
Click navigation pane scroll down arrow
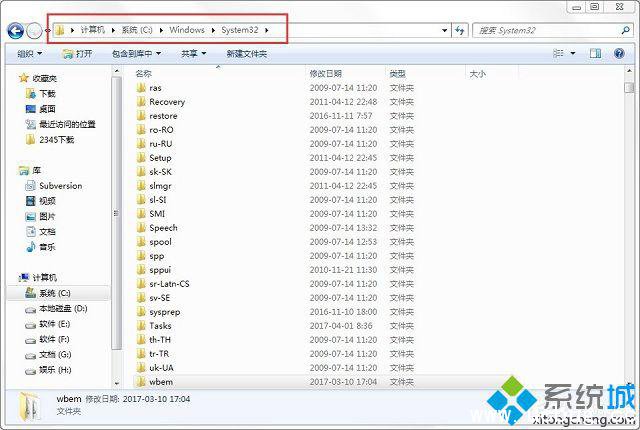(117, 383)
